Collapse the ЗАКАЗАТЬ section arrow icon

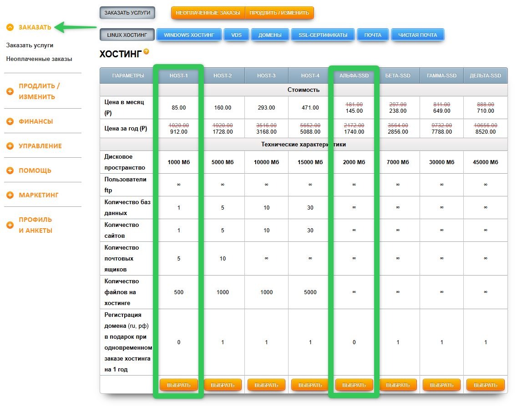[10, 27]
